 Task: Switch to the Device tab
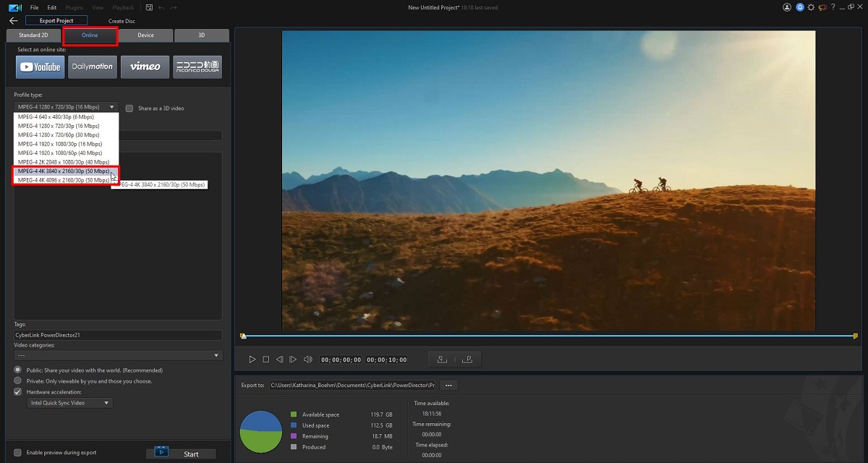point(145,35)
